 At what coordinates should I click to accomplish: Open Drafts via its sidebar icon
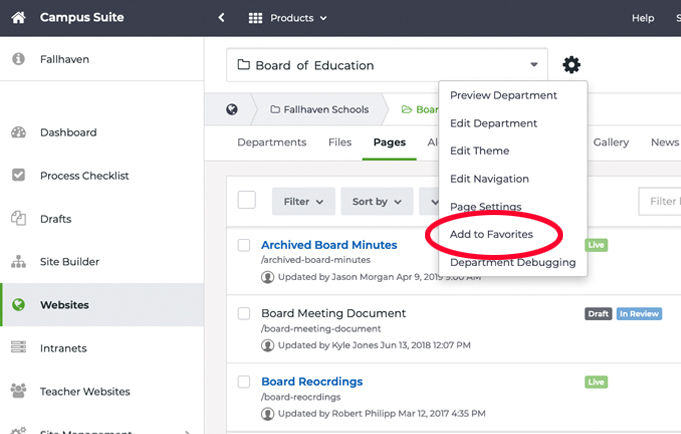tap(18, 218)
